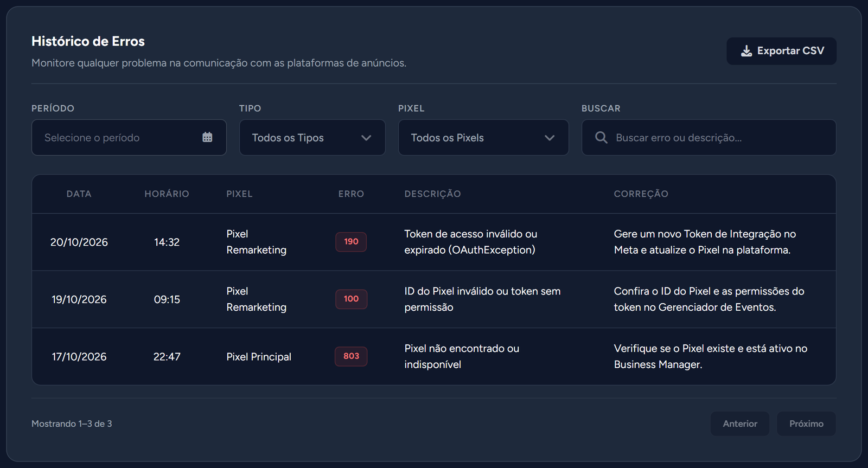The width and height of the screenshot is (868, 468).
Task: Click the download icon on Exportar CSV
Action: [746, 51]
